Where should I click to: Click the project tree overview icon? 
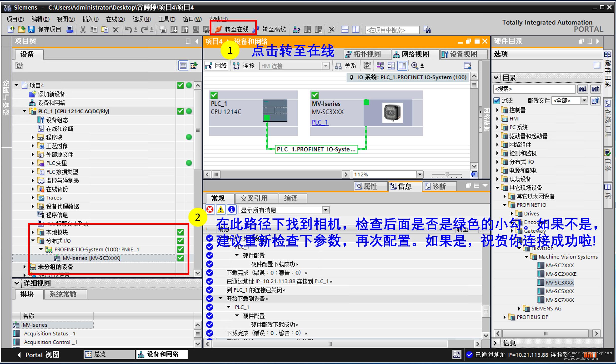click(183, 66)
